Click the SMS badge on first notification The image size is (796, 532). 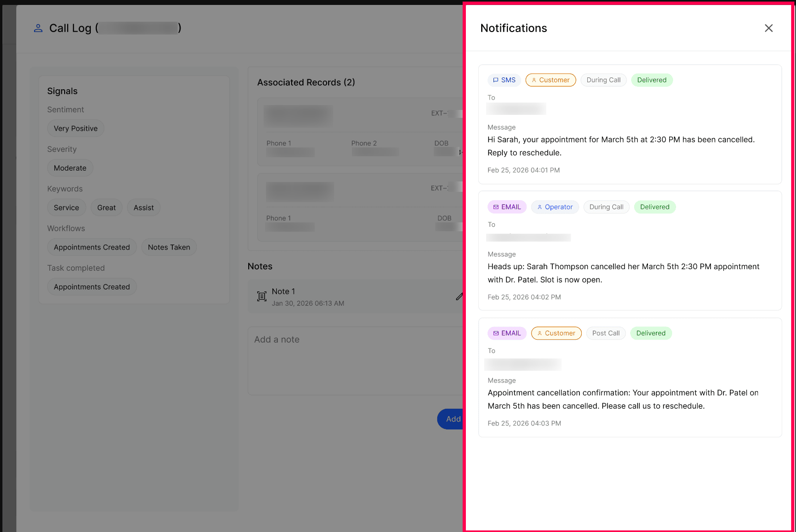[504, 80]
